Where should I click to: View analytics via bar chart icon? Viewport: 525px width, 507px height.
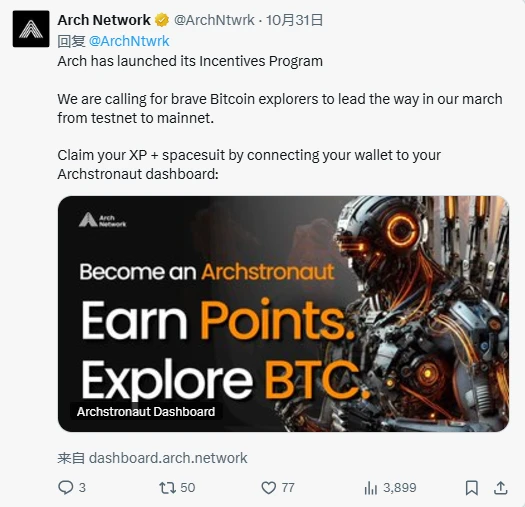[x=371, y=488]
